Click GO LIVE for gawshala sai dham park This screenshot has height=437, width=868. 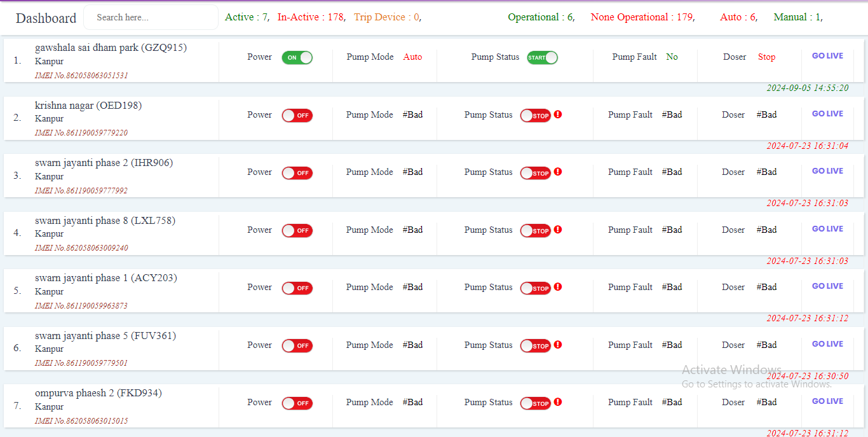[827, 56]
